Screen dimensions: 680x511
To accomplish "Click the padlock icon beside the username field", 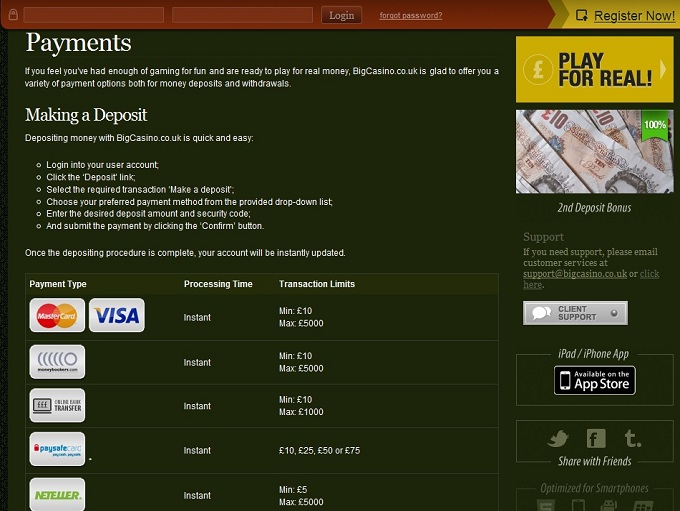I will (12, 15).
